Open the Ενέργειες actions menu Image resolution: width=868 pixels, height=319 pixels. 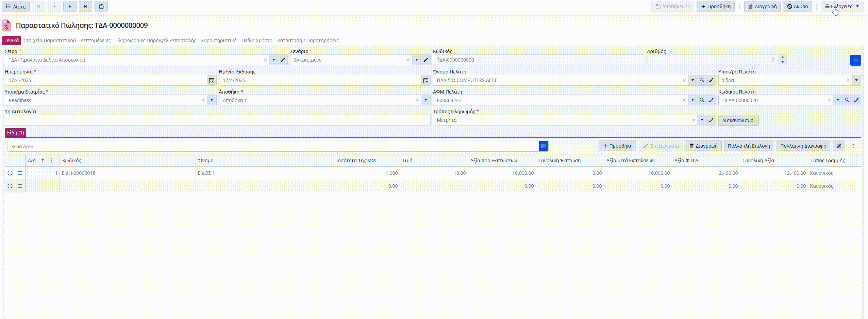842,6
